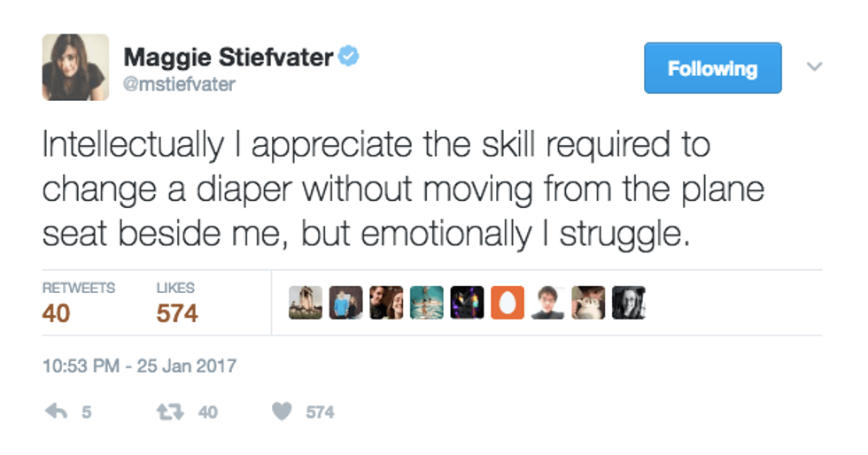Image resolution: width=868 pixels, height=455 pixels.
Task: Retweet this tweet using the retweet icon
Action: (167, 412)
